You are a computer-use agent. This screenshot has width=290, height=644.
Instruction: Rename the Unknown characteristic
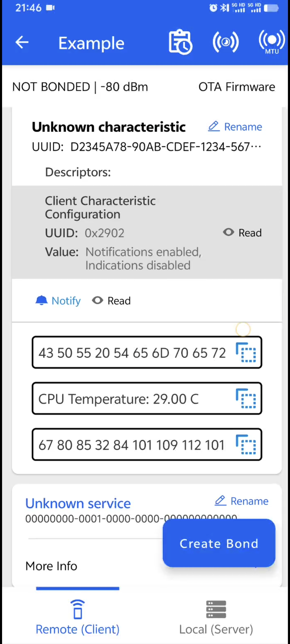pyautogui.click(x=235, y=127)
